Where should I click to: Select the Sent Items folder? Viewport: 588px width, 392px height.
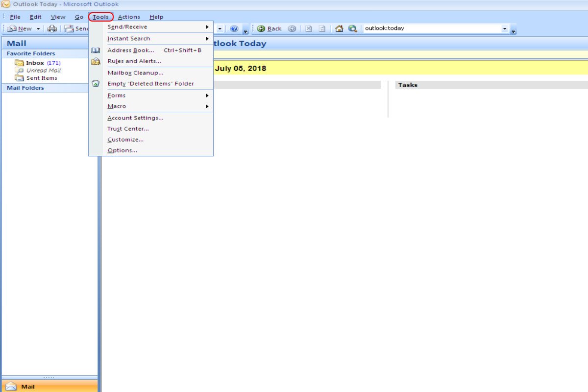[36, 78]
